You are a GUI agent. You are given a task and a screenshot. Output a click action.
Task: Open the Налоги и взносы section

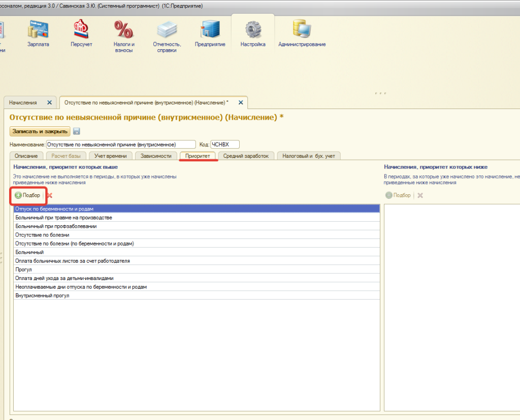[x=124, y=37]
